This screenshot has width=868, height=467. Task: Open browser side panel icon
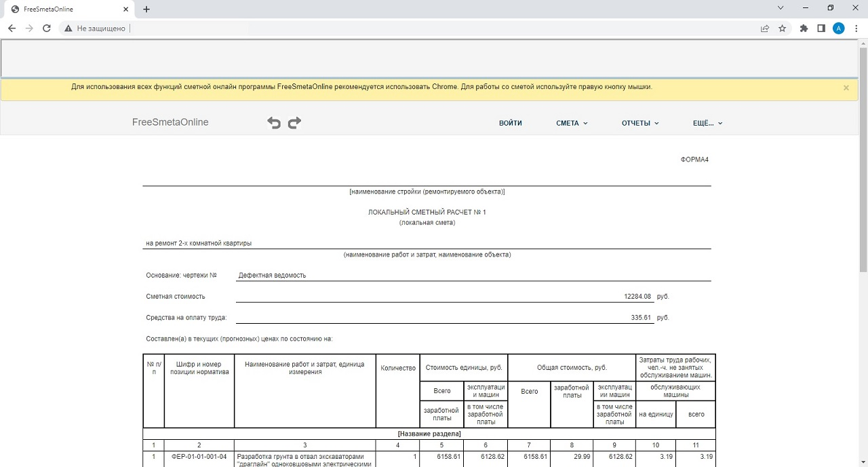pyautogui.click(x=821, y=29)
